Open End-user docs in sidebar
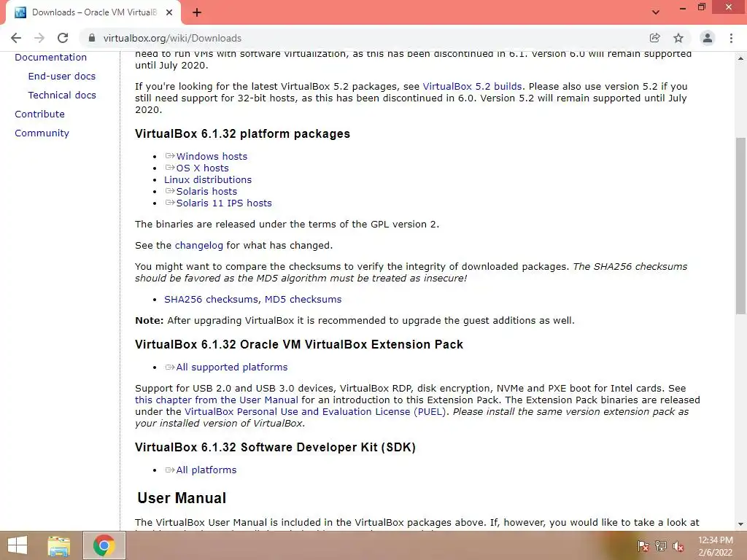747x560 pixels. 61,76
